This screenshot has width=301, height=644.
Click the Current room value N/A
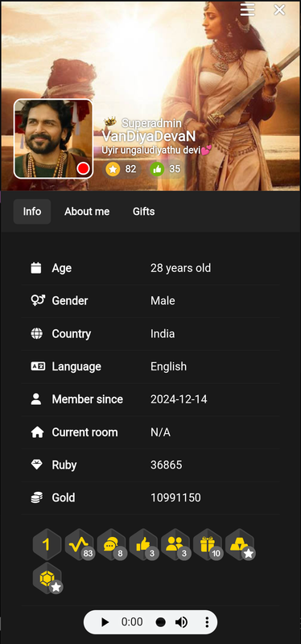tap(161, 432)
